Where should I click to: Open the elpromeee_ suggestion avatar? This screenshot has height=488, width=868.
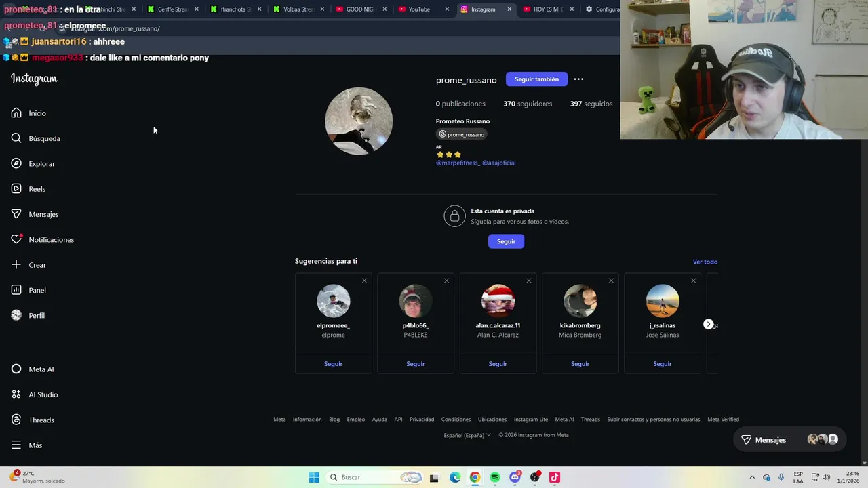pyautogui.click(x=334, y=301)
